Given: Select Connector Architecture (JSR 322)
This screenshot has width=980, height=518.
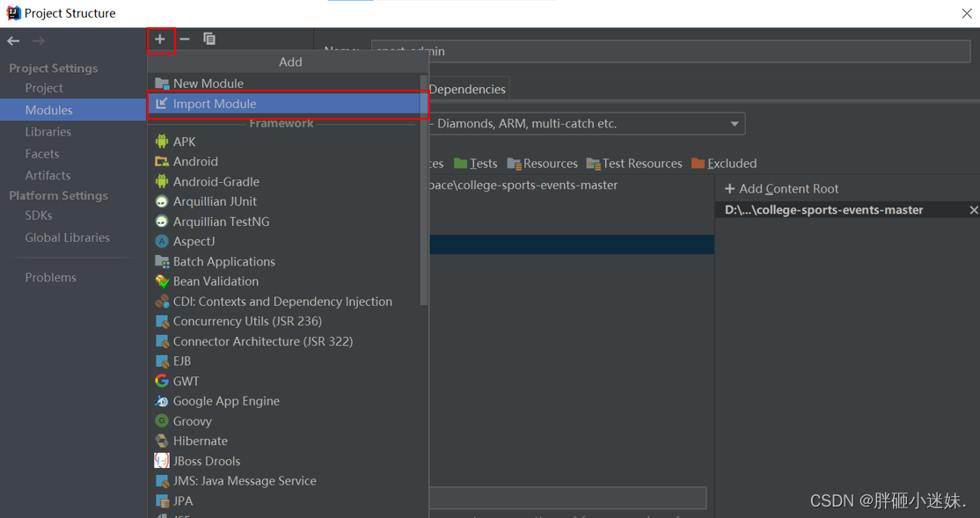Looking at the screenshot, I should pyautogui.click(x=288, y=342).
